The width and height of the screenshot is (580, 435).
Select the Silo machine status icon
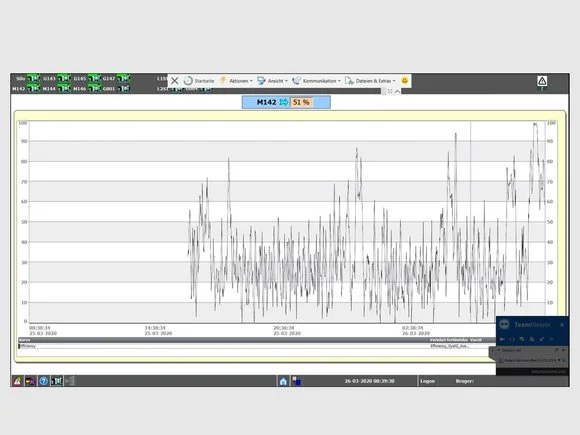pos(33,78)
